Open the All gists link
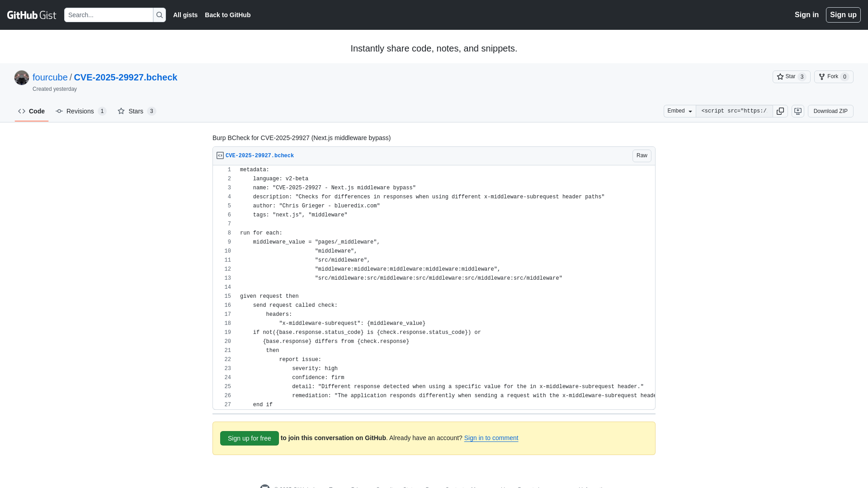Viewport: 868px width, 488px height. click(185, 15)
